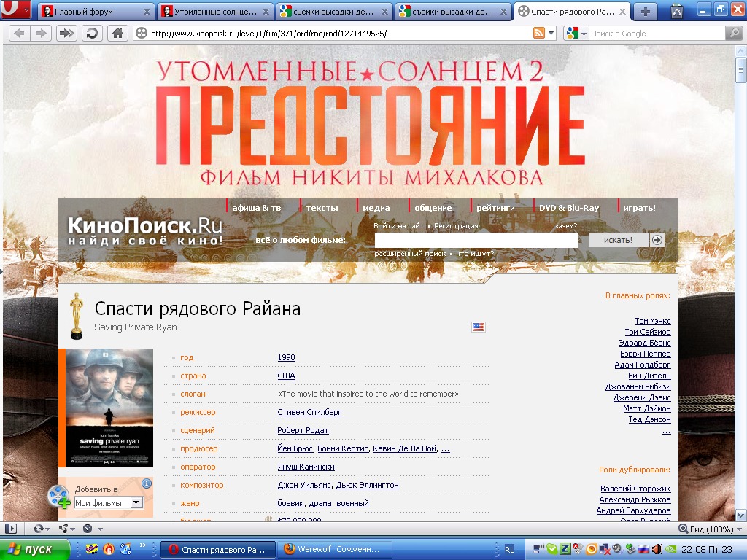747x560 pixels.
Task: Click the Saving Private Ryan poster
Action: click(109, 408)
